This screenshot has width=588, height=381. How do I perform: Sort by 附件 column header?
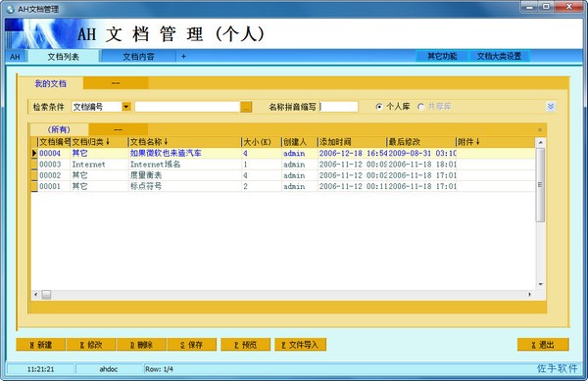pos(495,142)
